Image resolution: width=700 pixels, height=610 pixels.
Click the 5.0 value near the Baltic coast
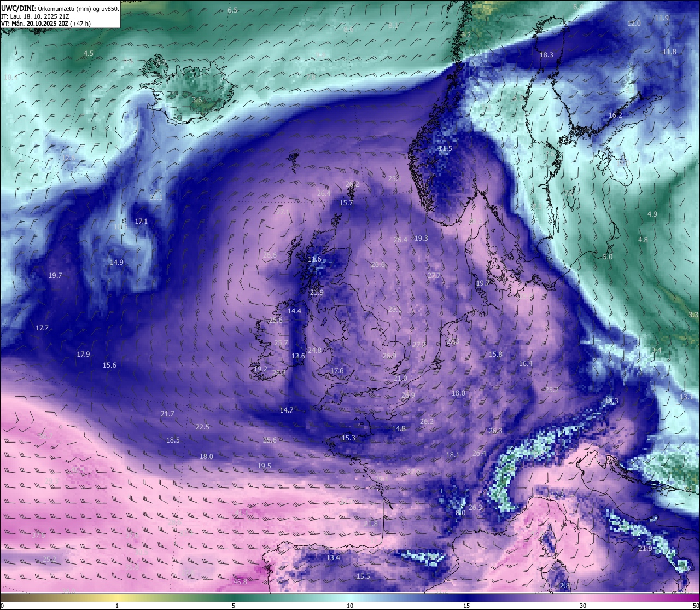(608, 257)
